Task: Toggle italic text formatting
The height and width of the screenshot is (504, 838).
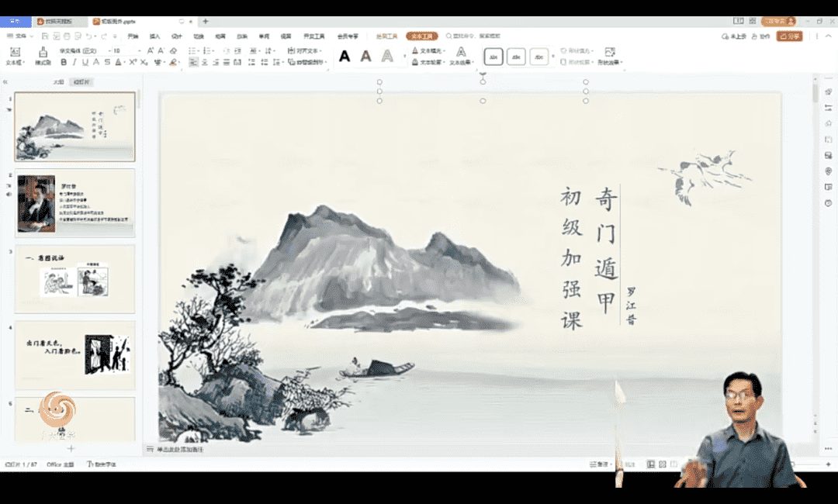Action: coord(74,62)
